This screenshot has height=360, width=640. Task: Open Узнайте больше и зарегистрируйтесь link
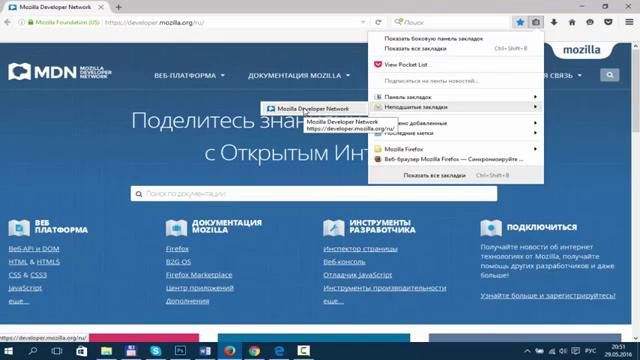coord(548,296)
